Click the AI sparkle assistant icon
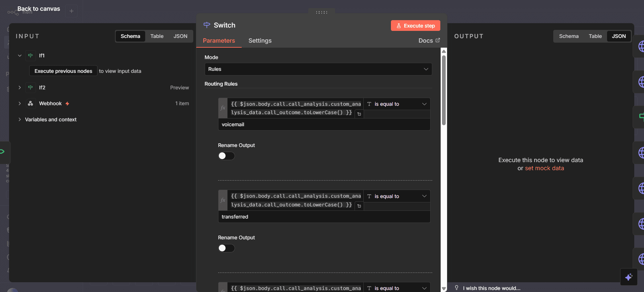The height and width of the screenshot is (292, 644). pos(629,277)
